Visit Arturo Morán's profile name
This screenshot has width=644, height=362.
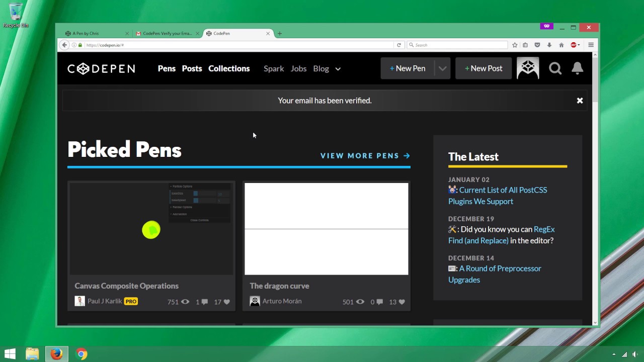tap(282, 301)
